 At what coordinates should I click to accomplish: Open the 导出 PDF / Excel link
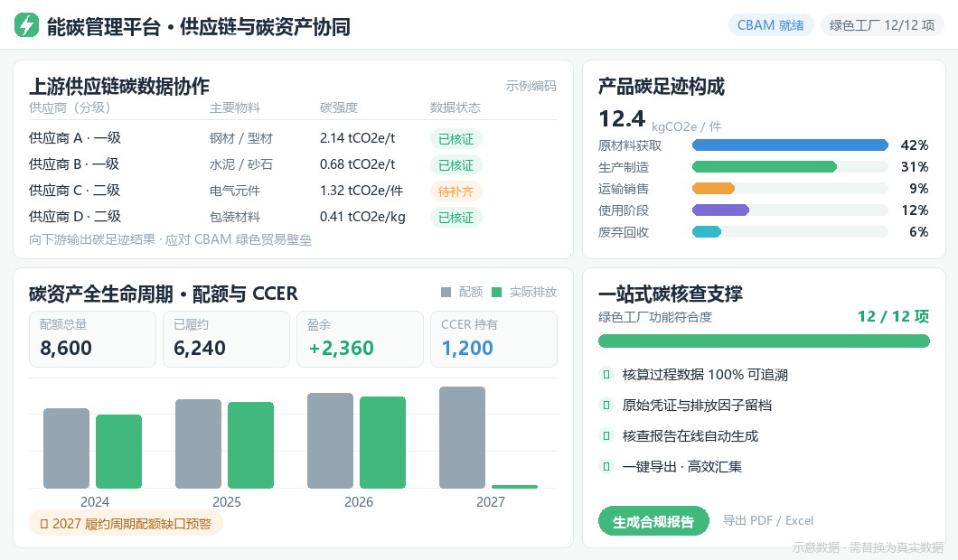768,520
